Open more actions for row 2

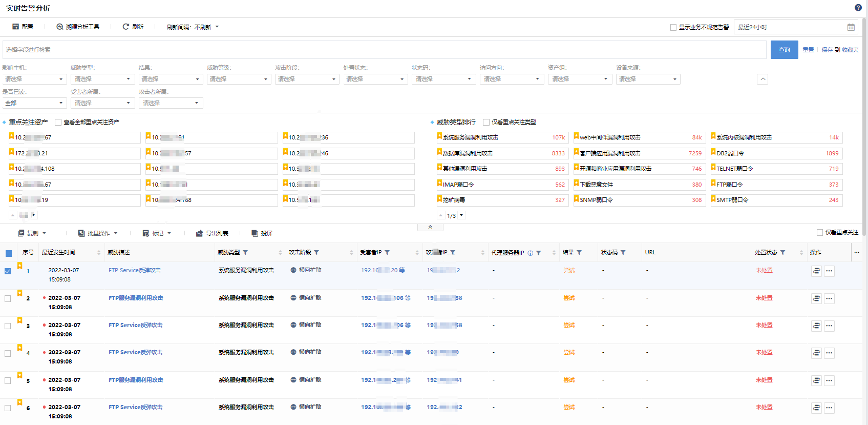(829, 298)
